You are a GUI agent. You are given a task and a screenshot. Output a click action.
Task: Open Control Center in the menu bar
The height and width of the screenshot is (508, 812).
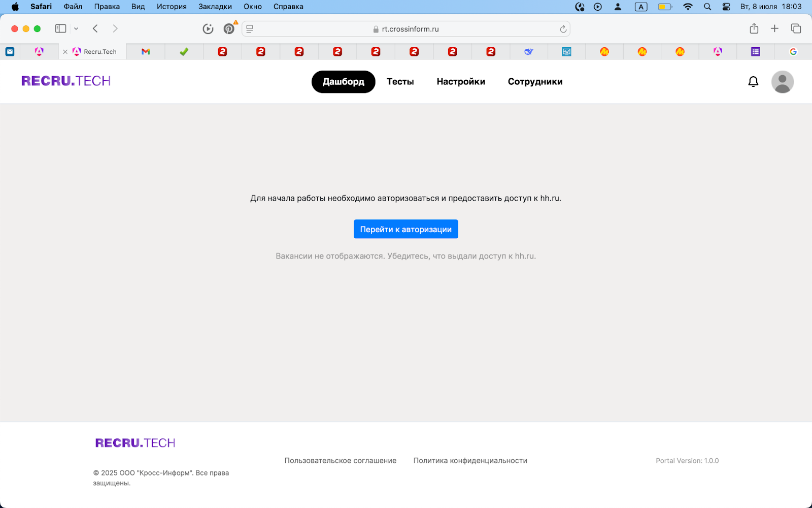726,7
